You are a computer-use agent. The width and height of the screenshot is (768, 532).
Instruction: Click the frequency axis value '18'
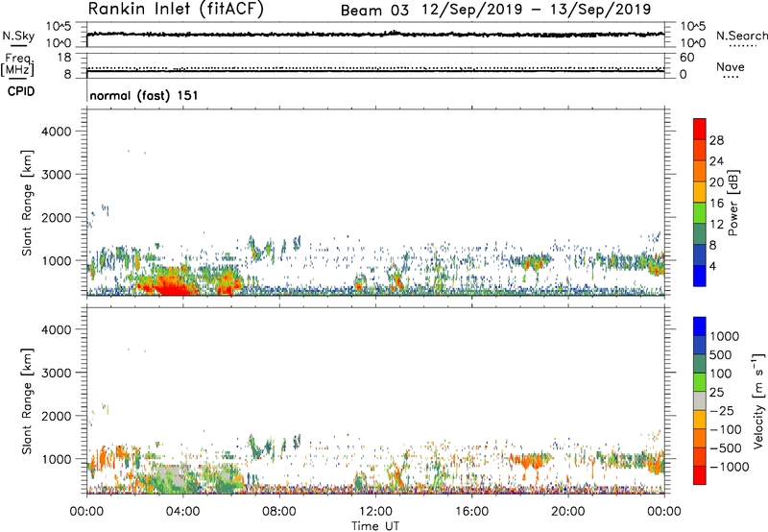pos(64,58)
